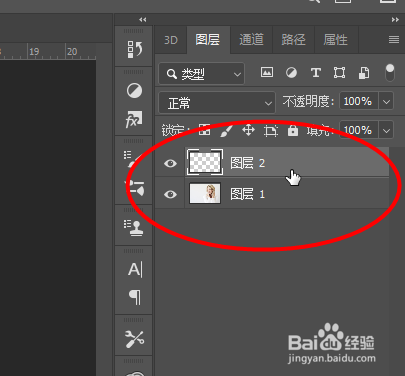
Task: Select the 图层 1 photo thumbnail
Action: [x=205, y=193]
